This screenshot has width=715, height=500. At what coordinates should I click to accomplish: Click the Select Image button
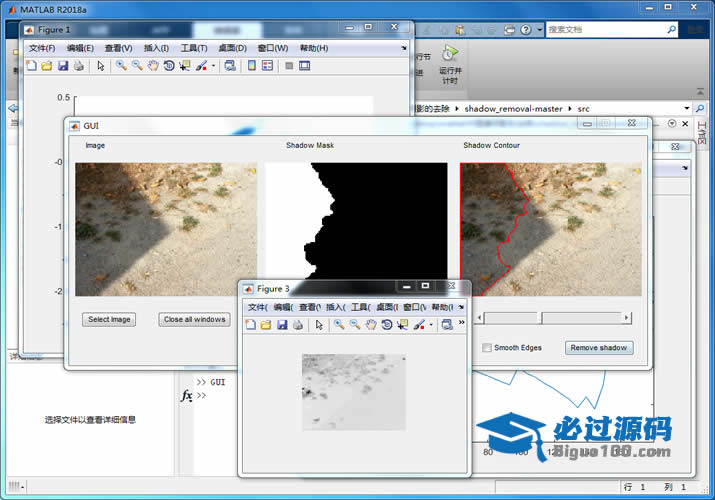pos(109,320)
